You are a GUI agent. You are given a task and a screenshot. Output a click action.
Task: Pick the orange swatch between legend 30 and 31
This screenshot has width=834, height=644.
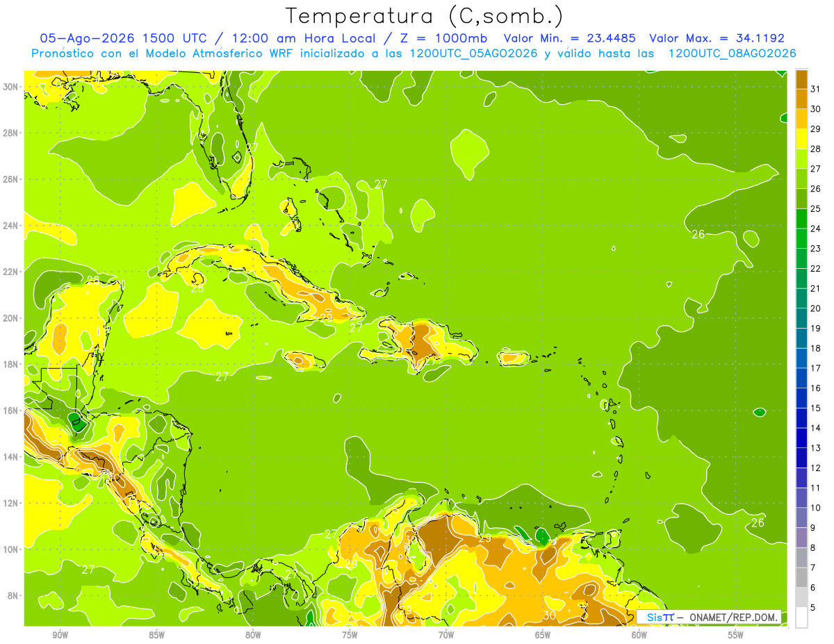pos(801,99)
